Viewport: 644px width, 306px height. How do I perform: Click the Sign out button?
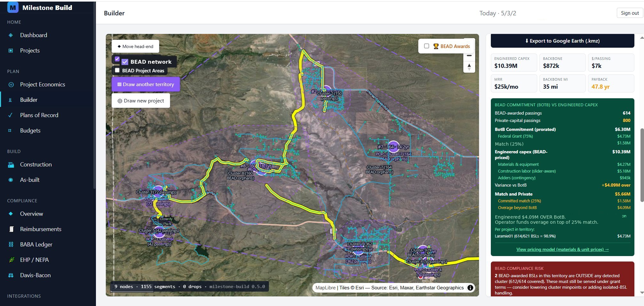630,13
